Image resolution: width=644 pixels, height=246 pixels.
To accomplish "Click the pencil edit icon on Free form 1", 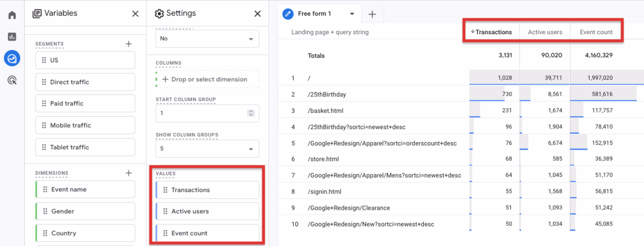I will (x=288, y=14).
